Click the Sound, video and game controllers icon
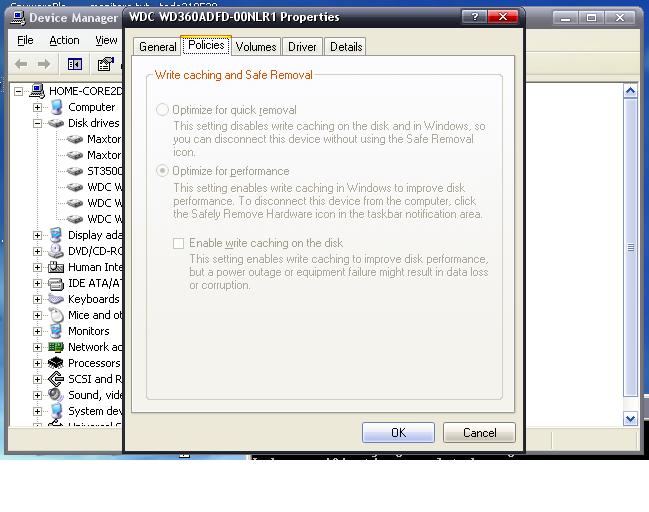The width and height of the screenshot is (649, 512). 56,395
